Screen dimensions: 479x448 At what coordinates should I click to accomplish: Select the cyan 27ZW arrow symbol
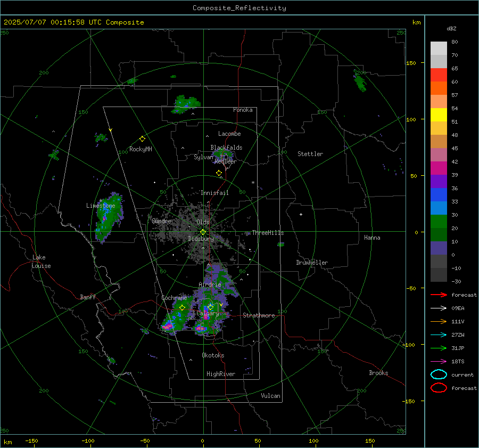(439, 335)
